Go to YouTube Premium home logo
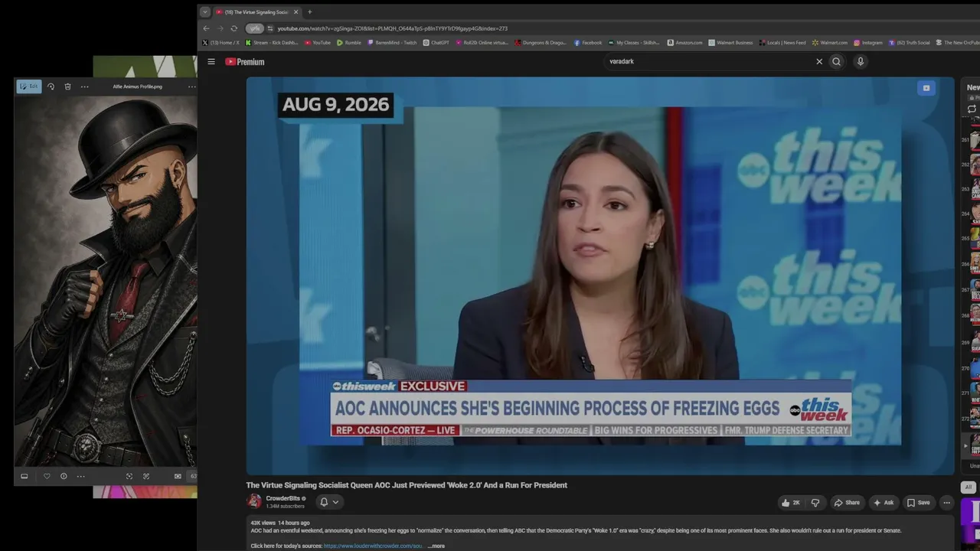This screenshot has height=551, width=980. tap(245, 61)
